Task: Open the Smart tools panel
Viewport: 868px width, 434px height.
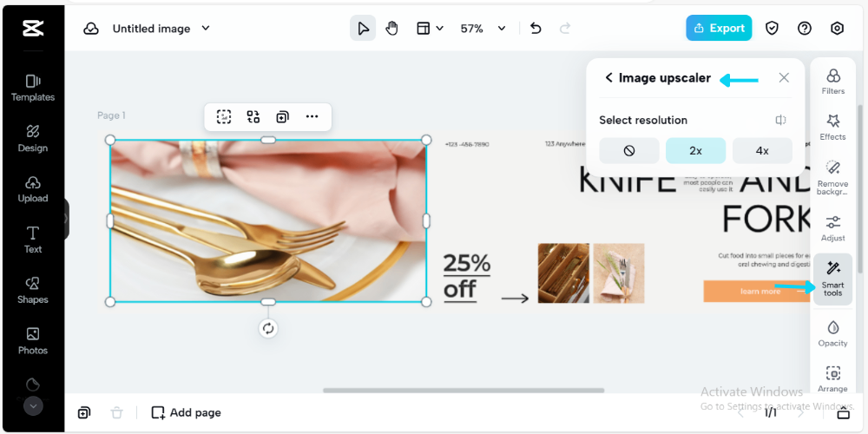Action: [833, 279]
